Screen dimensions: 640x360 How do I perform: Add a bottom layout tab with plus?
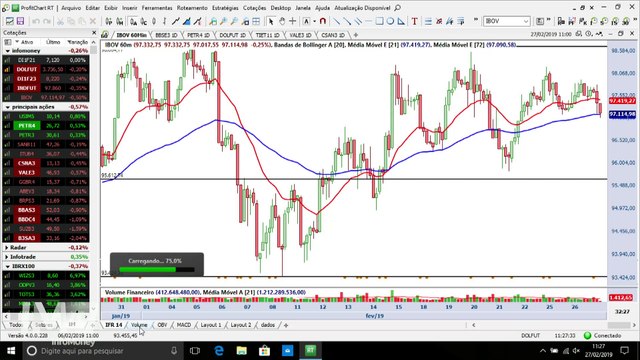point(286,325)
